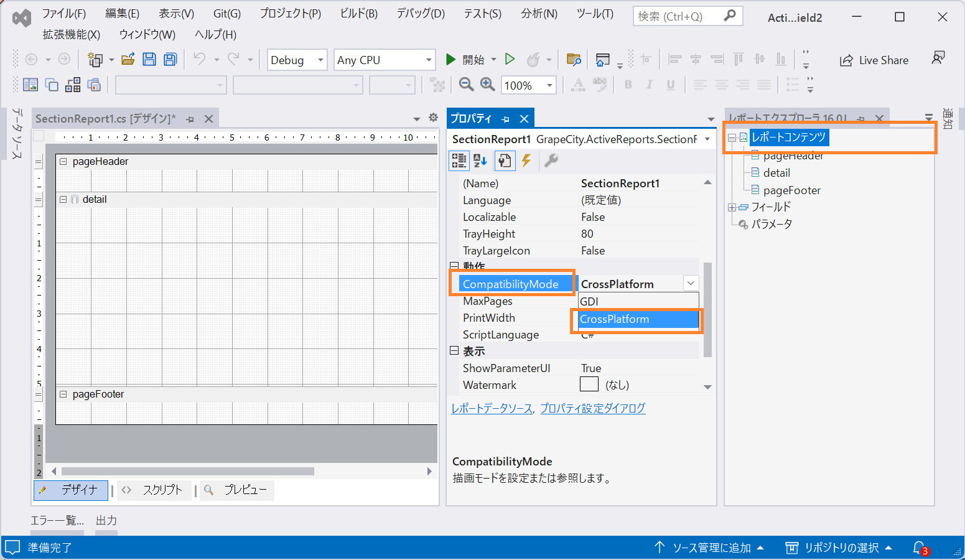Select the detail node in Report Explorer
The width and height of the screenshot is (965, 560).
click(776, 172)
